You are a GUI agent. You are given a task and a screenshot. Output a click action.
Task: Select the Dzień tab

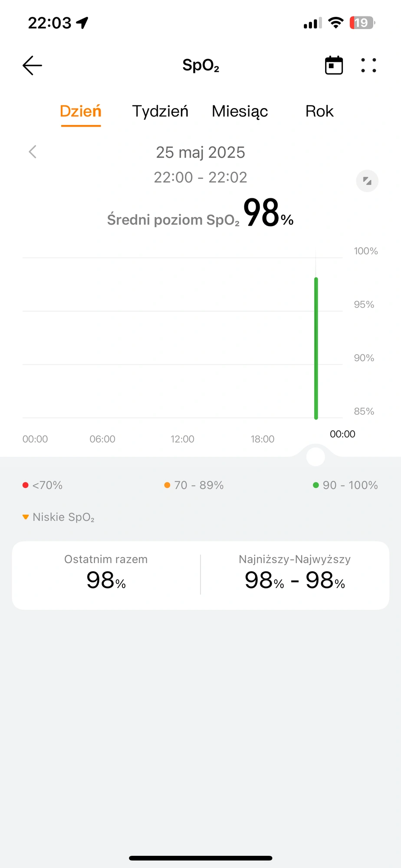point(81,112)
